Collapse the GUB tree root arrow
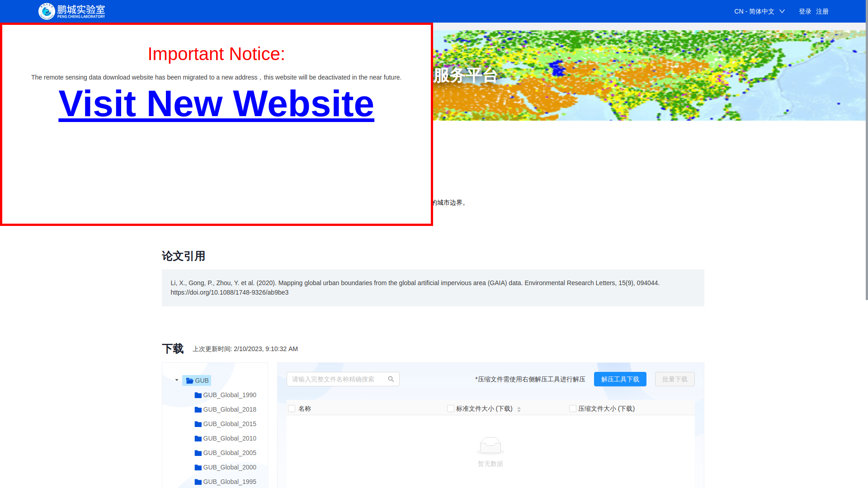The image size is (868, 488). [177, 380]
